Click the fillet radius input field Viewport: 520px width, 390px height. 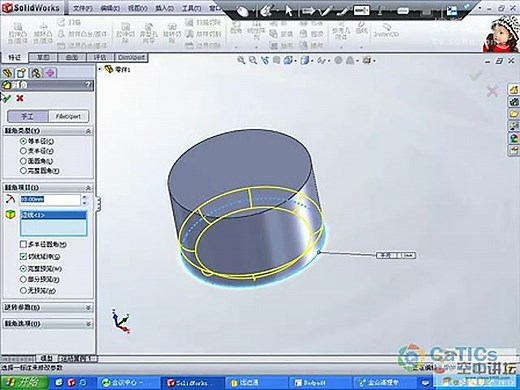50,199
